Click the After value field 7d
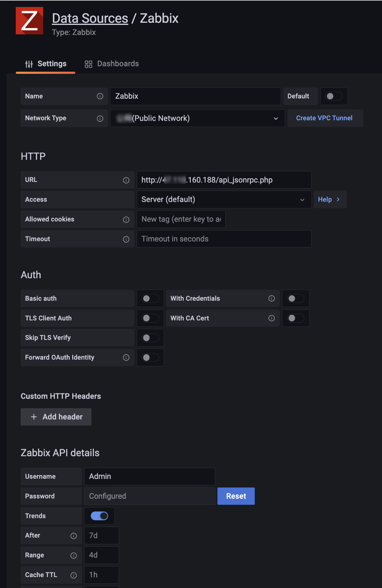The image size is (382, 588). click(x=101, y=535)
